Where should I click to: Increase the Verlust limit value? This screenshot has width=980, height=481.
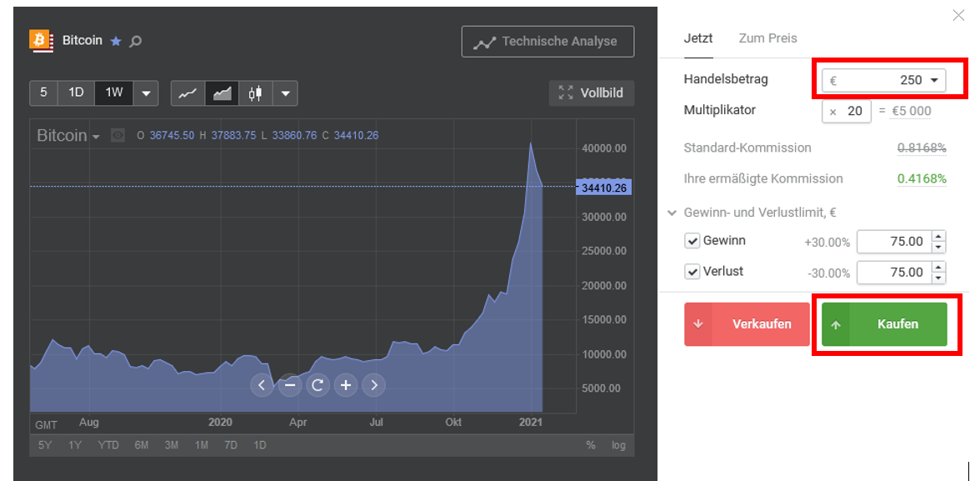pos(938,268)
